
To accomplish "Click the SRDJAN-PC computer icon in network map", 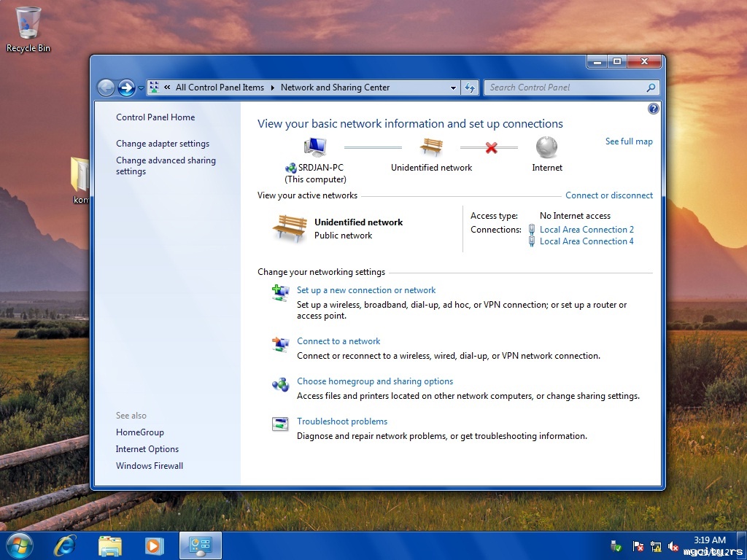I will (315, 147).
